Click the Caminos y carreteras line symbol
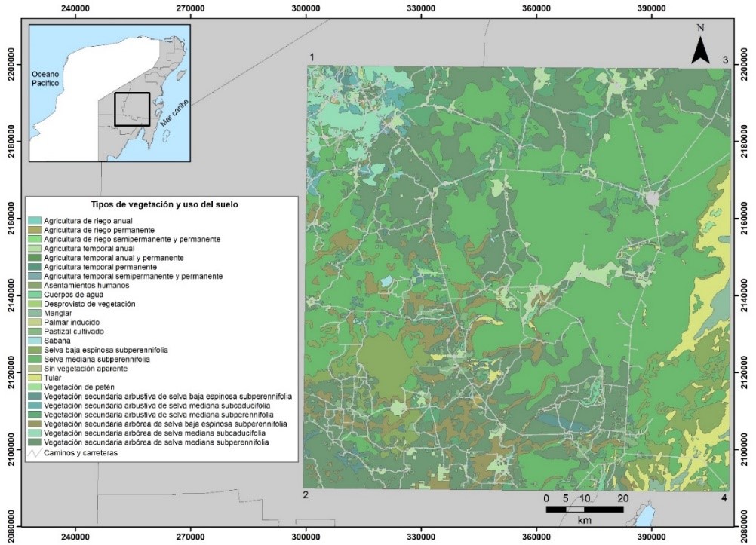This screenshot has width=756, height=545. [35, 453]
